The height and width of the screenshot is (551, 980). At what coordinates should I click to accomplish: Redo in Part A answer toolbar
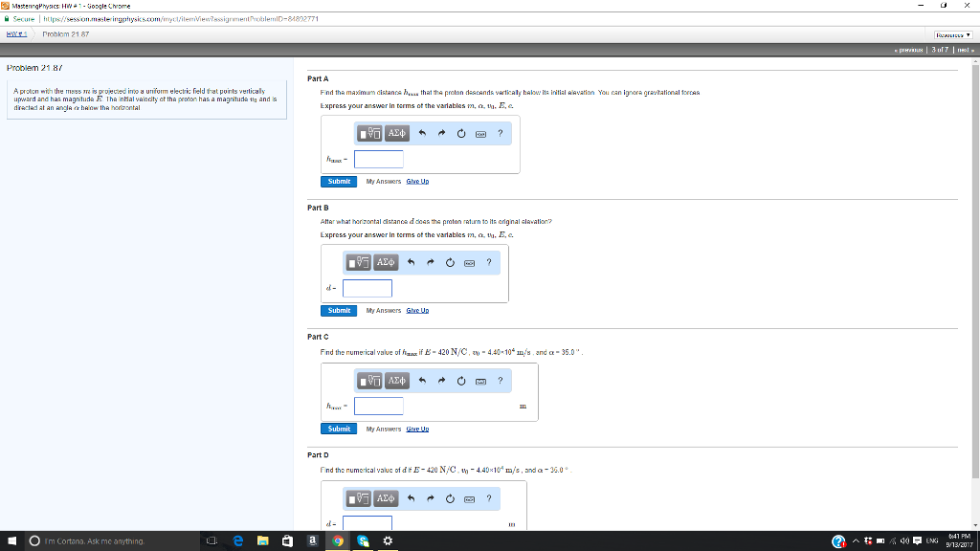coord(442,133)
